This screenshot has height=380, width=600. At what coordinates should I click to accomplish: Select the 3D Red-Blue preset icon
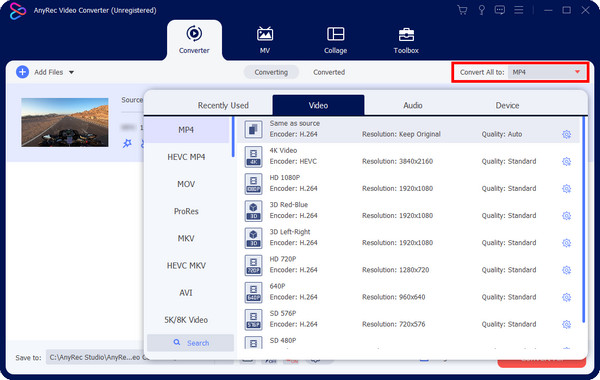pyautogui.click(x=253, y=211)
